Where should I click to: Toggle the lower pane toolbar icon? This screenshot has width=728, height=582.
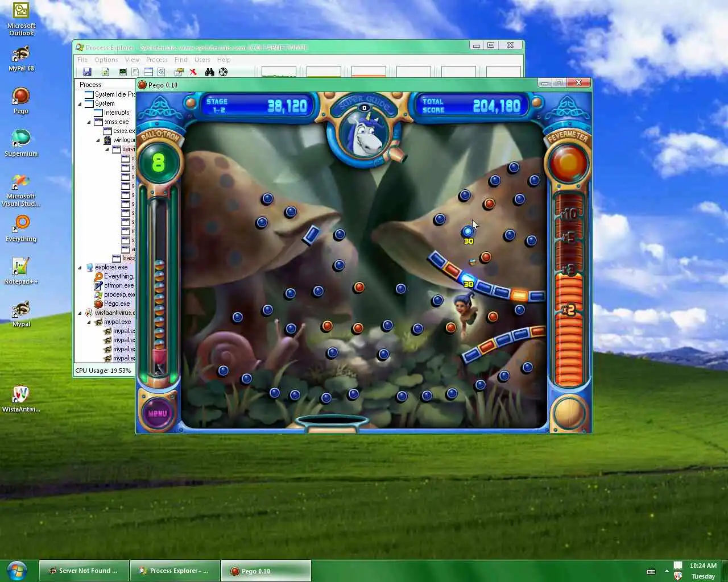[148, 72]
